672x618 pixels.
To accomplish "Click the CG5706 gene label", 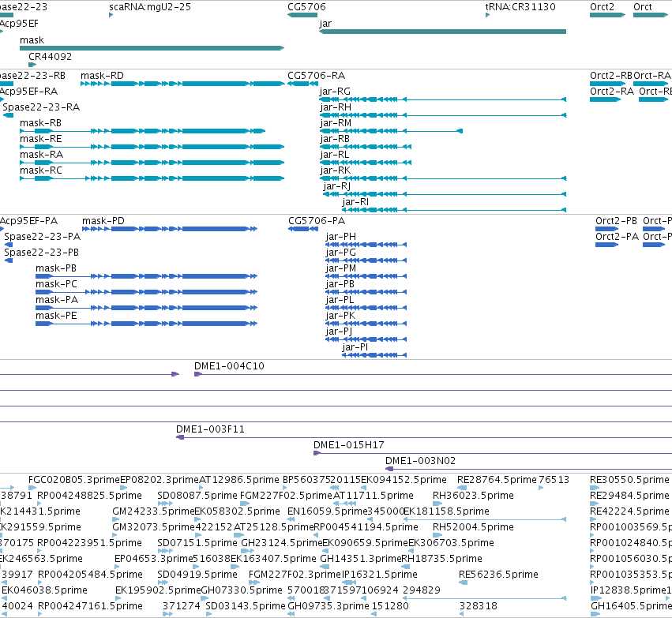I will coord(306,7).
